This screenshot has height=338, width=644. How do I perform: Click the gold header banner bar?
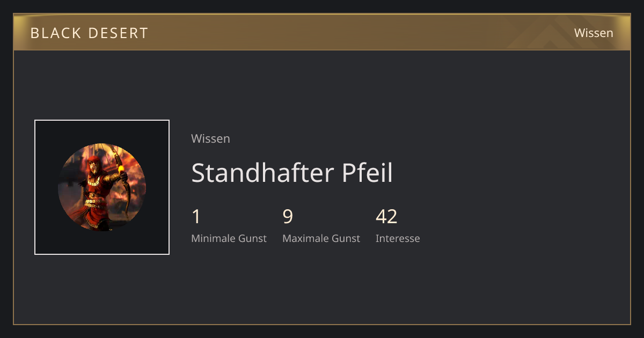[x=322, y=32]
